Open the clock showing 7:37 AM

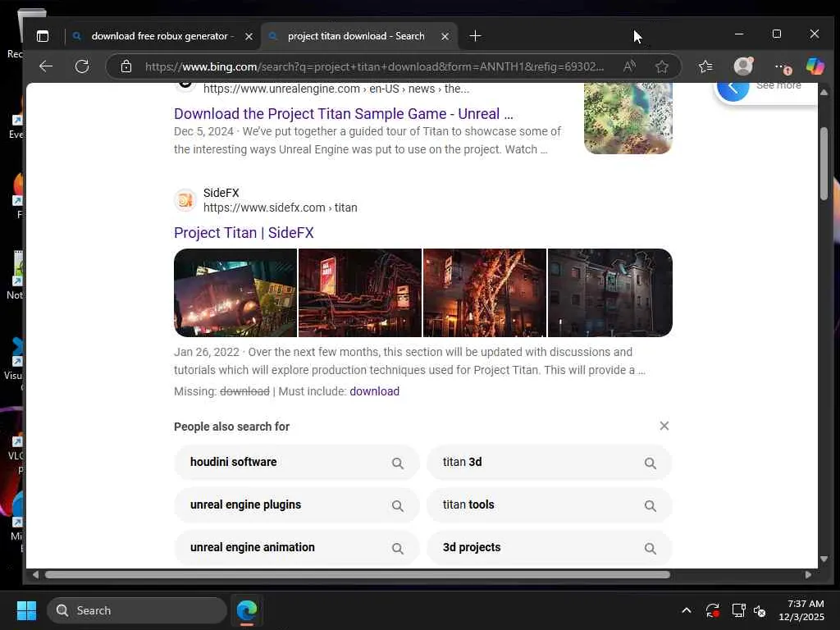[801, 610]
